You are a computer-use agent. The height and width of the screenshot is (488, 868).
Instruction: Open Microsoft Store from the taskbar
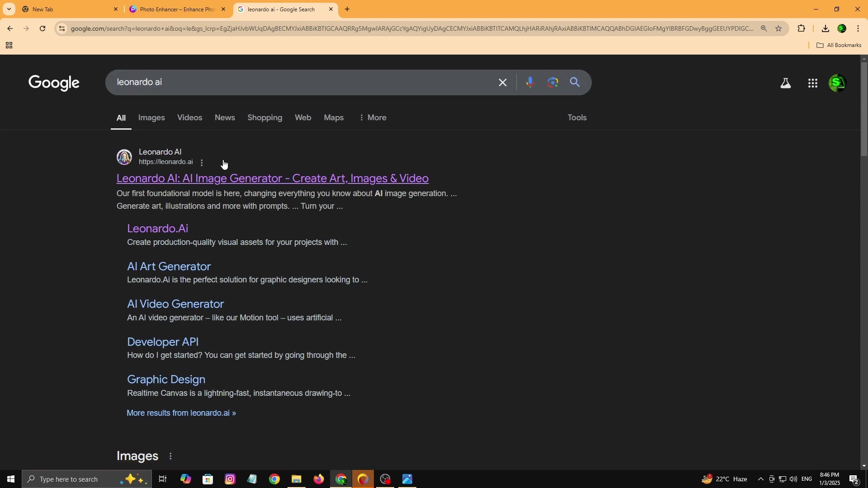208,479
